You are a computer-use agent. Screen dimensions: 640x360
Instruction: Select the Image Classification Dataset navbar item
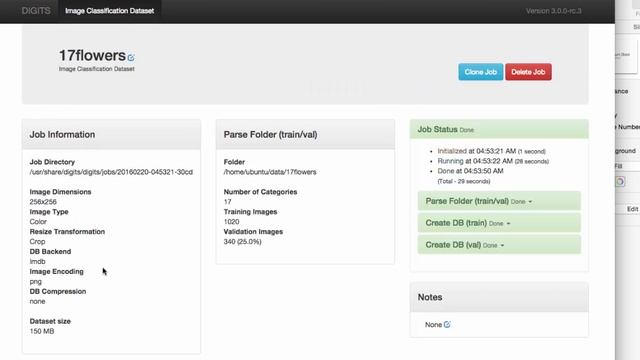[109, 11]
